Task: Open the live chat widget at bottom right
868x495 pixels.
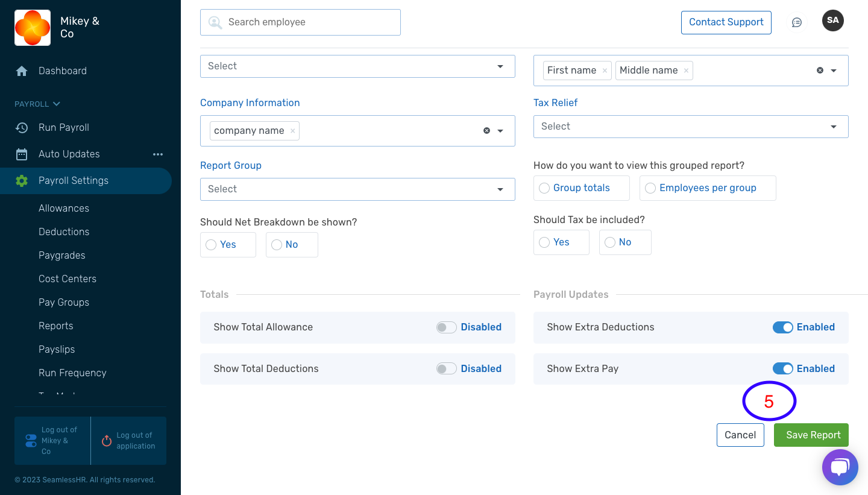Action: [x=840, y=467]
